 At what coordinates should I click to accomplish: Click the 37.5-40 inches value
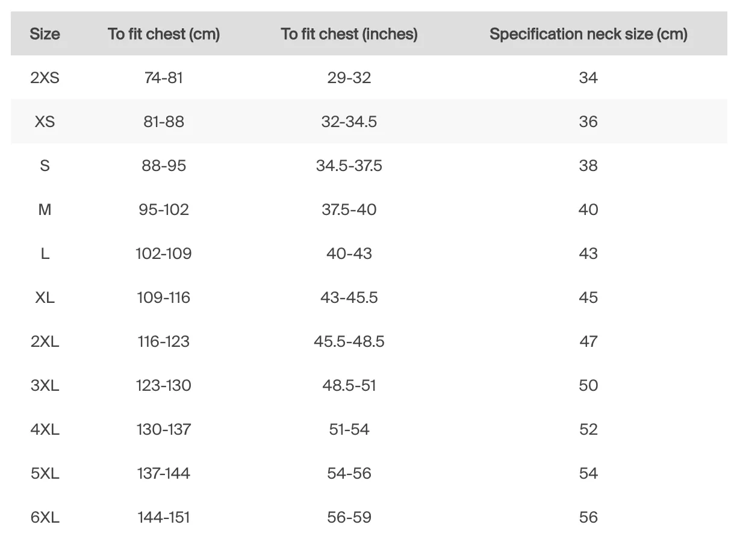(x=349, y=210)
